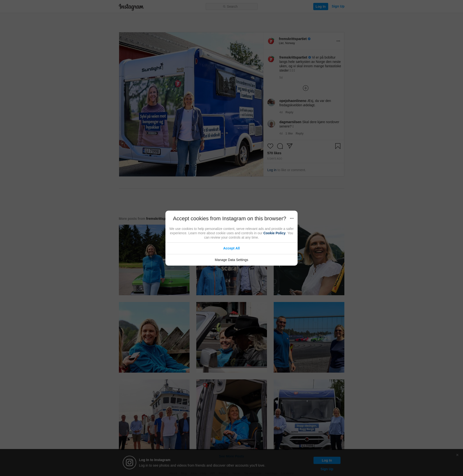Click Log In button in bottom banner
The width and height of the screenshot is (463, 476).
pyautogui.click(x=327, y=460)
